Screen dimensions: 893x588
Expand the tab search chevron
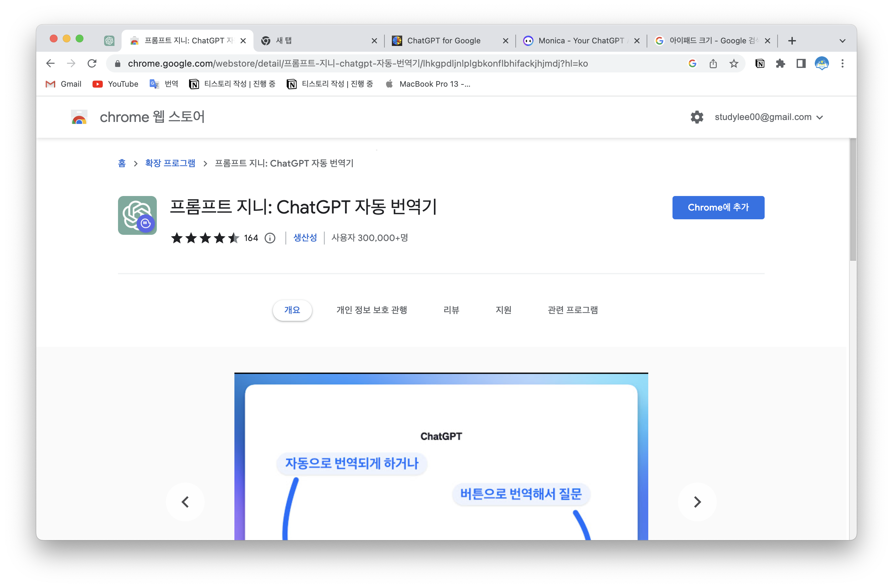(x=842, y=40)
